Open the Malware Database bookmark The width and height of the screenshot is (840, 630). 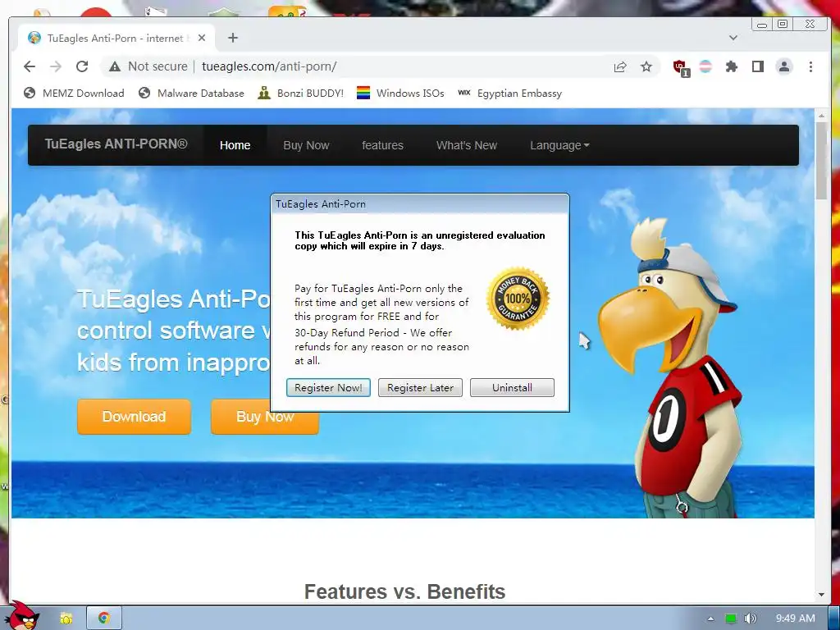[190, 94]
